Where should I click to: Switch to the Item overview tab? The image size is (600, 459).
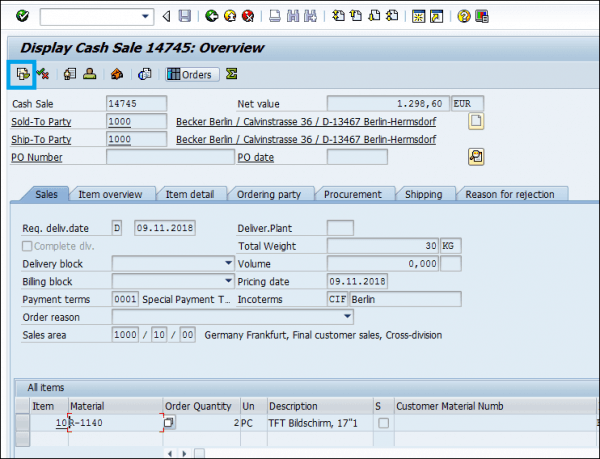[110, 194]
